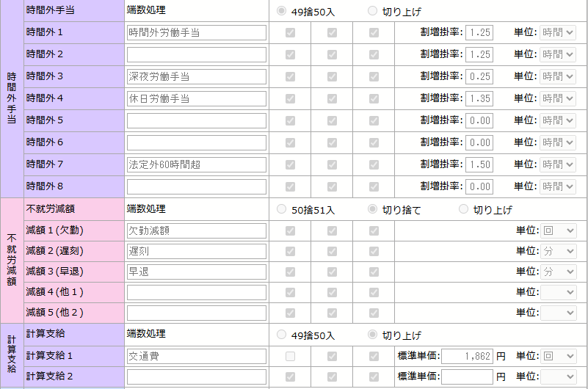Expand the 単位 dropdown for 計算支給1
The image size is (588, 389).
[x=558, y=356]
